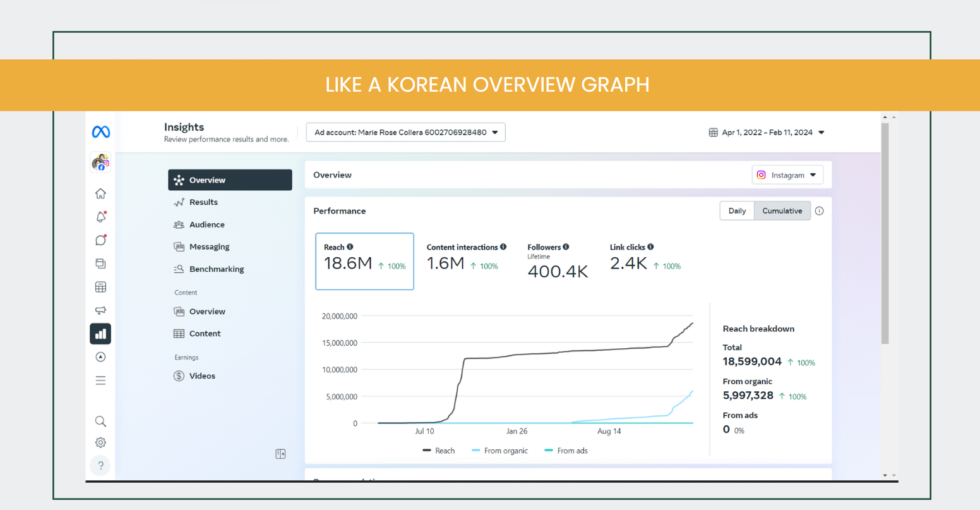Click the Meta logo in the sidebar
980x510 pixels.
pyautogui.click(x=101, y=131)
